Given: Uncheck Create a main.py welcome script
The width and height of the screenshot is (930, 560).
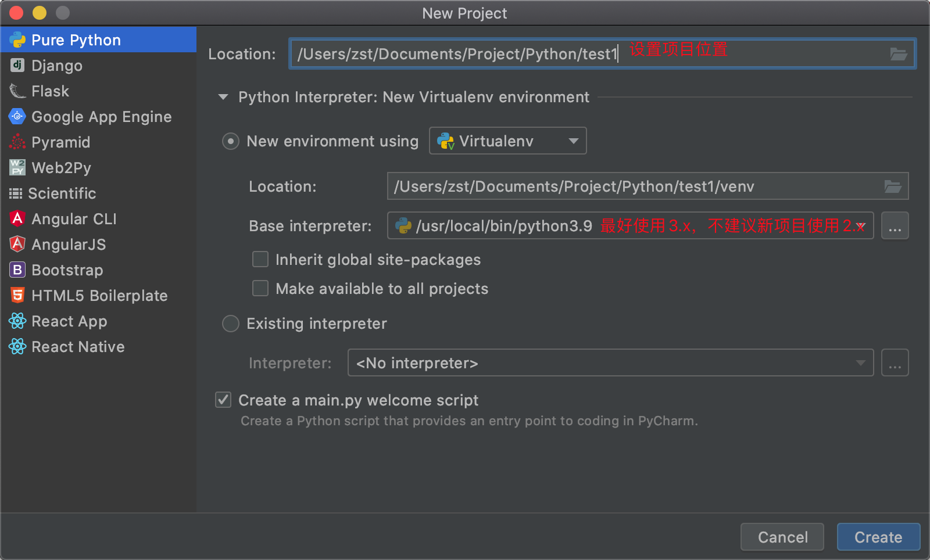Looking at the screenshot, I should click(x=223, y=400).
